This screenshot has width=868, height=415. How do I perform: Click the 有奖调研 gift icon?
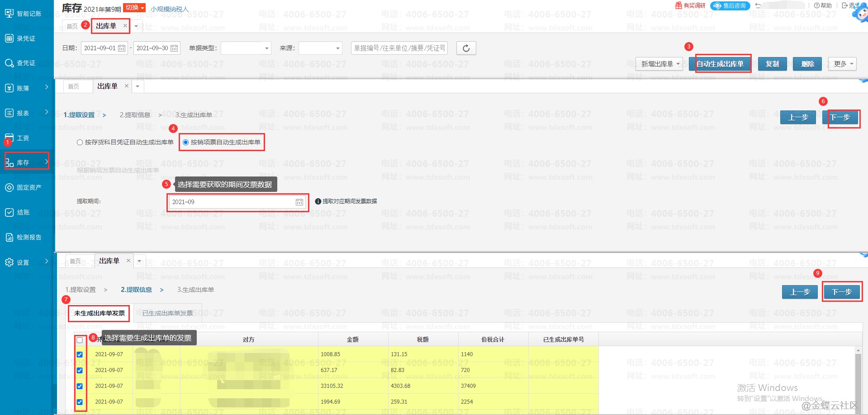point(678,5)
